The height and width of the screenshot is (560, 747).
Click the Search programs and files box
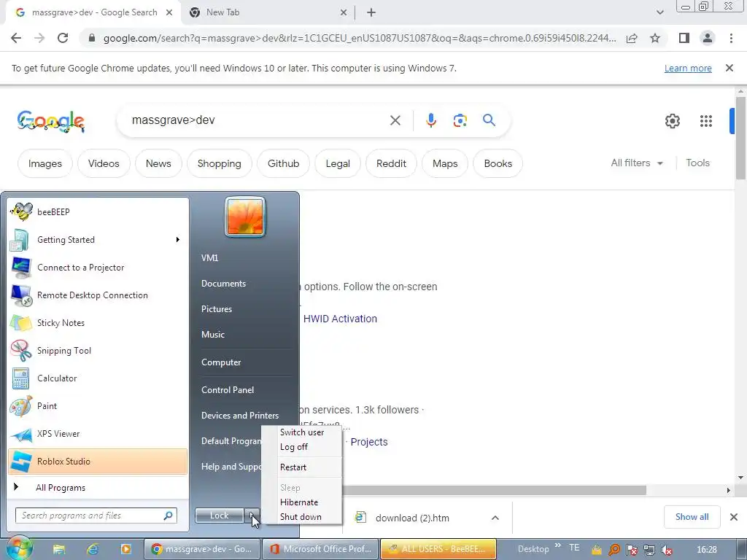(x=96, y=516)
